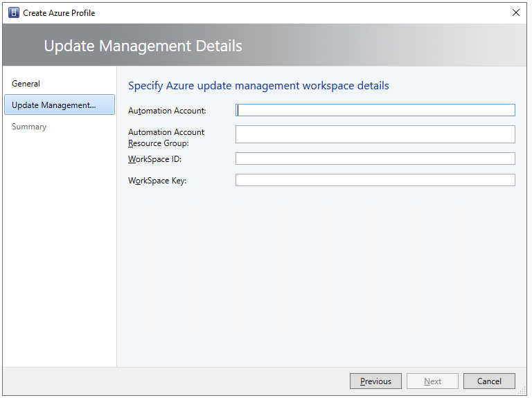Select the WorkSpace ID input box
Image resolution: width=532 pixels, height=398 pixels.
pyautogui.click(x=375, y=159)
